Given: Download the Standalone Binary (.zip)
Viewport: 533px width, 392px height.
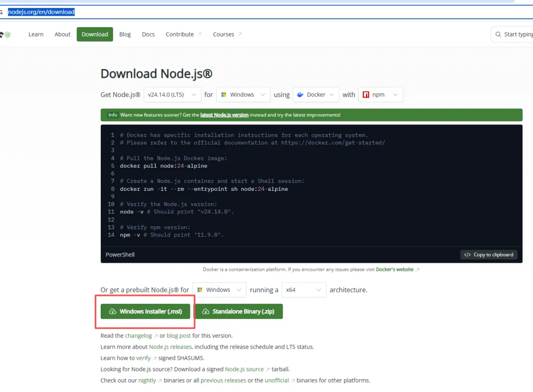Looking at the screenshot, I should tap(239, 312).
